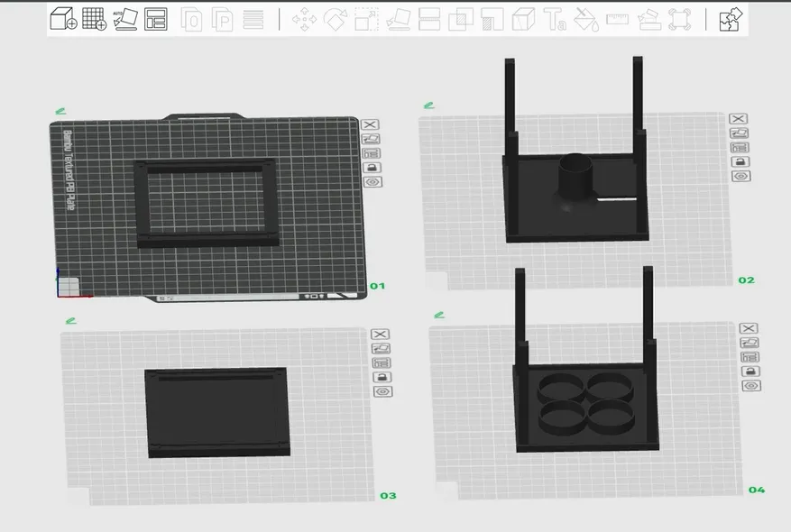Add a new plate with grid-plus icon
Image resolution: width=791 pixels, height=532 pixels.
point(95,19)
